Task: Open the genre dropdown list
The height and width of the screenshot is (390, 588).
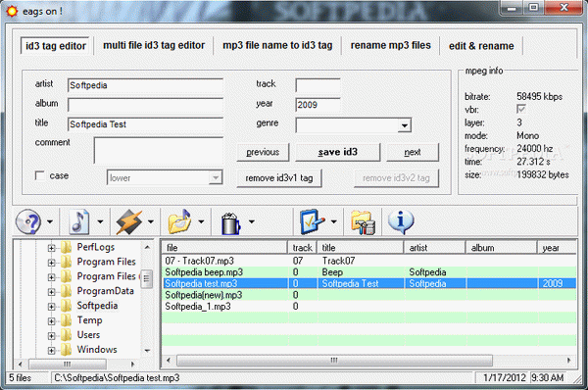Action: pos(404,125)
